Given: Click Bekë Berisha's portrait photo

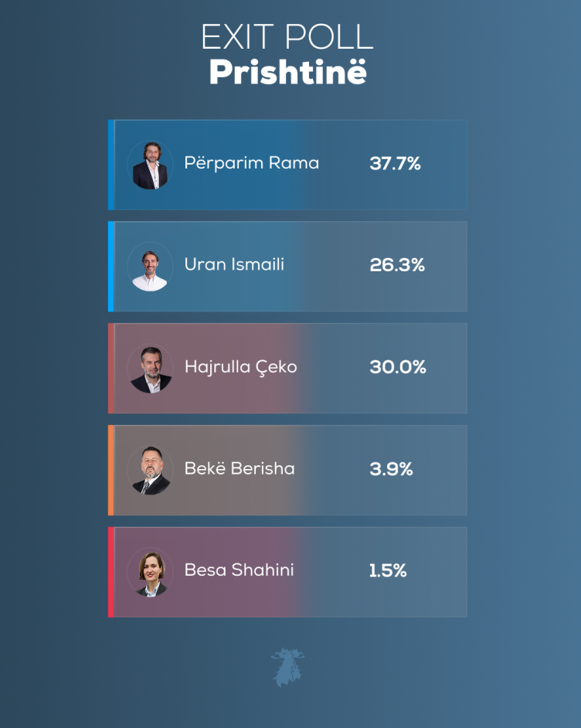Looking at the screenshot, I should (150, 470).
